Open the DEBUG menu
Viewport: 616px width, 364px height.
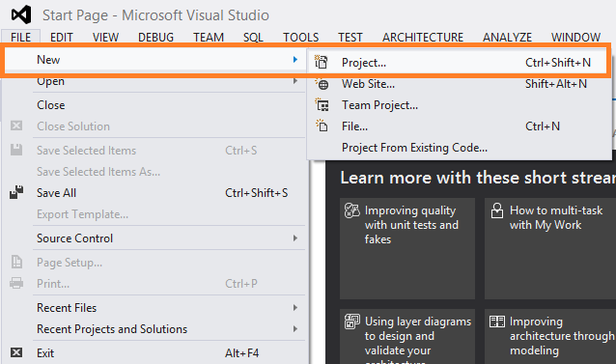[156, 37]
